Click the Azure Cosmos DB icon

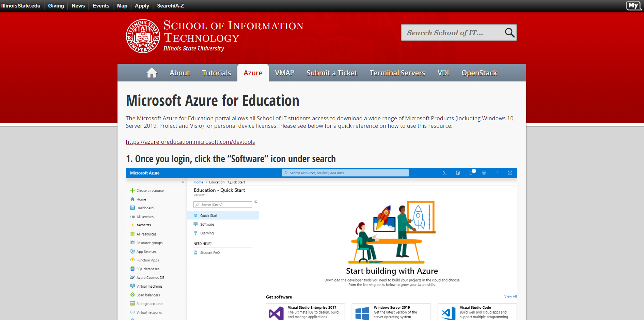(x=132, y=277)
